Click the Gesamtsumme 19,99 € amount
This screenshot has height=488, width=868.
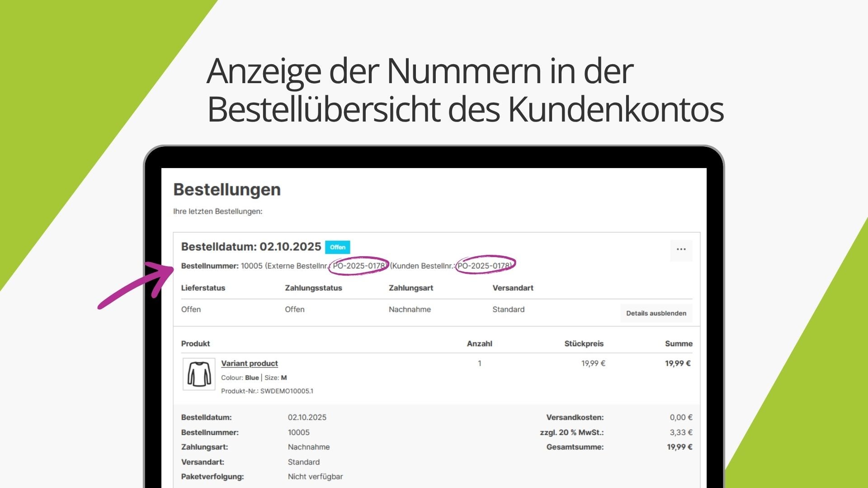click(679, 447)
